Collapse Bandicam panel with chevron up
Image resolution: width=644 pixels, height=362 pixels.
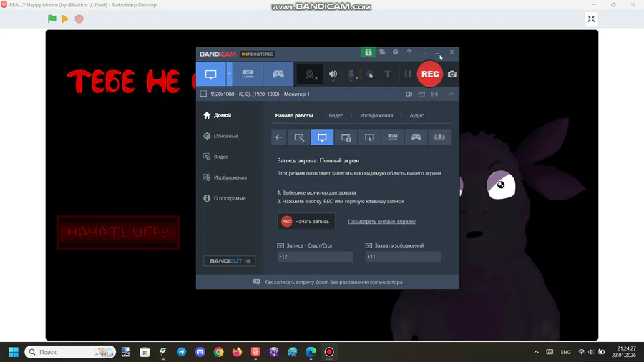coord(452,94)
